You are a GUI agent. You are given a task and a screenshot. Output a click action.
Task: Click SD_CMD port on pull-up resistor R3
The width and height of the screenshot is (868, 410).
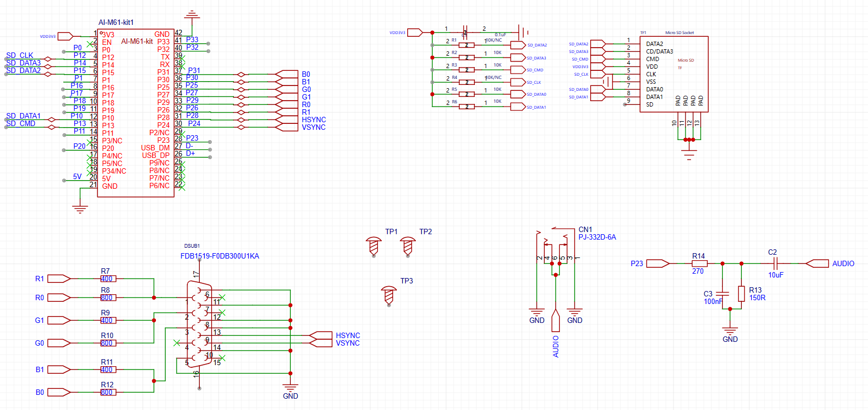518,70
